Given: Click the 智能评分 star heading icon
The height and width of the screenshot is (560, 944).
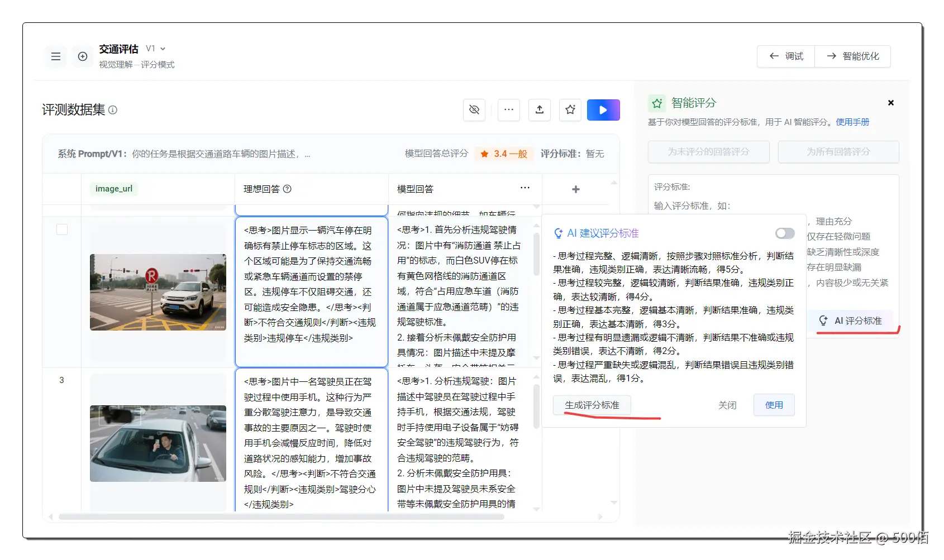Looking at the screenshot, I should point(657,103).
